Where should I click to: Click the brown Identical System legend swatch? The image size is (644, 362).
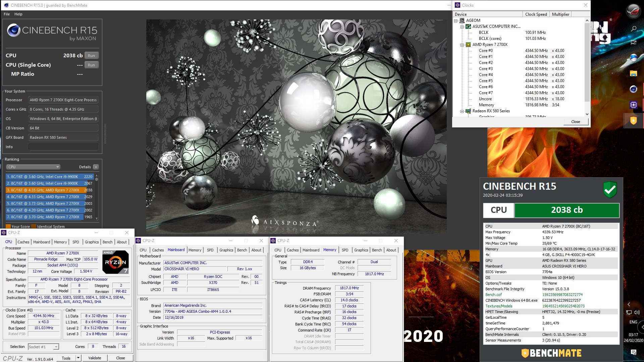[x=34, y=227]
